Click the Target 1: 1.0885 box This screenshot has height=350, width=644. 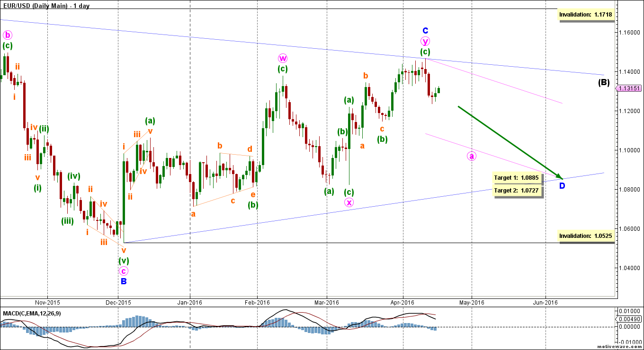pos(516,178)
